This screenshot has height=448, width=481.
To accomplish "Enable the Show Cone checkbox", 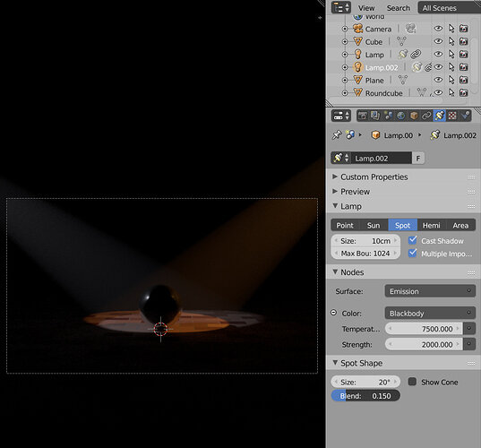I will click(412, 382).
